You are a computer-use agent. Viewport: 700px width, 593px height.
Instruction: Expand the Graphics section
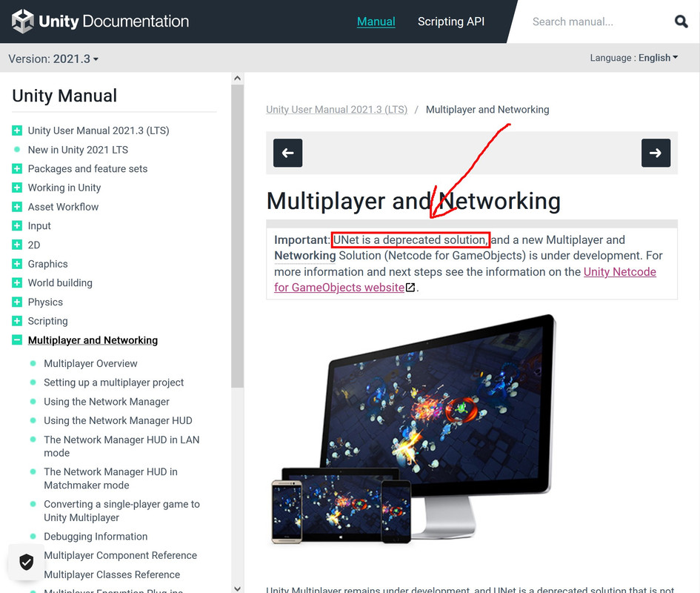tap(17, 264)
